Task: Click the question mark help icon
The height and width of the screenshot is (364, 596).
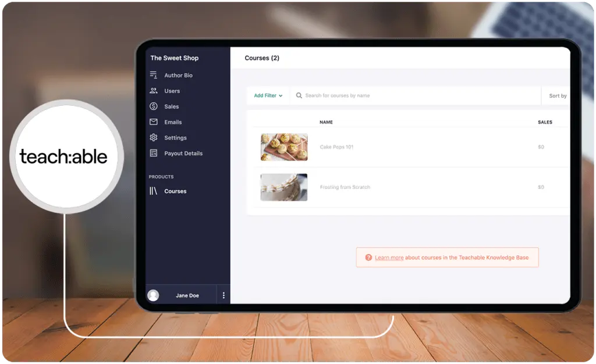Action: coord(368,258)
